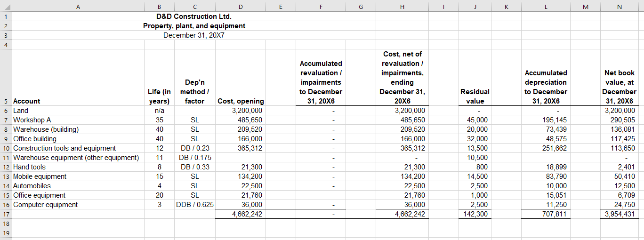Click the 'DDB / 0.625' method cell
The image size is (644, 240).
195,205
